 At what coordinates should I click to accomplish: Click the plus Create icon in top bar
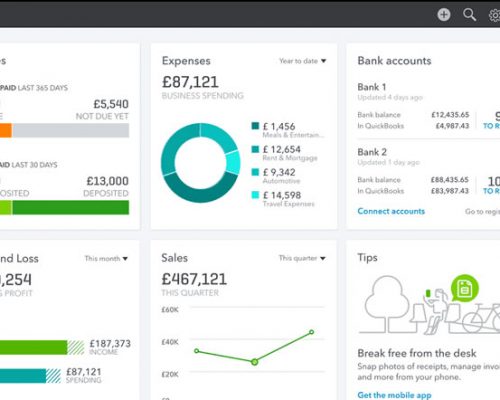click(x=444, y=15)
